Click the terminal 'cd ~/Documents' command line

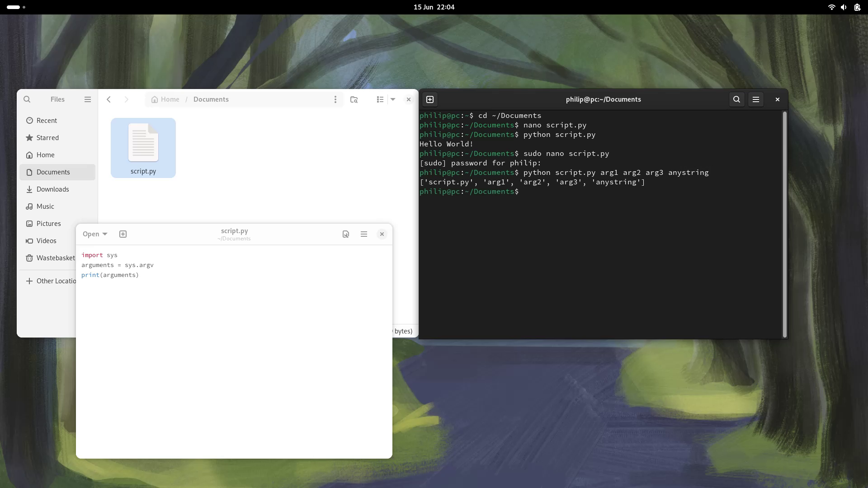tap(480, 116)
